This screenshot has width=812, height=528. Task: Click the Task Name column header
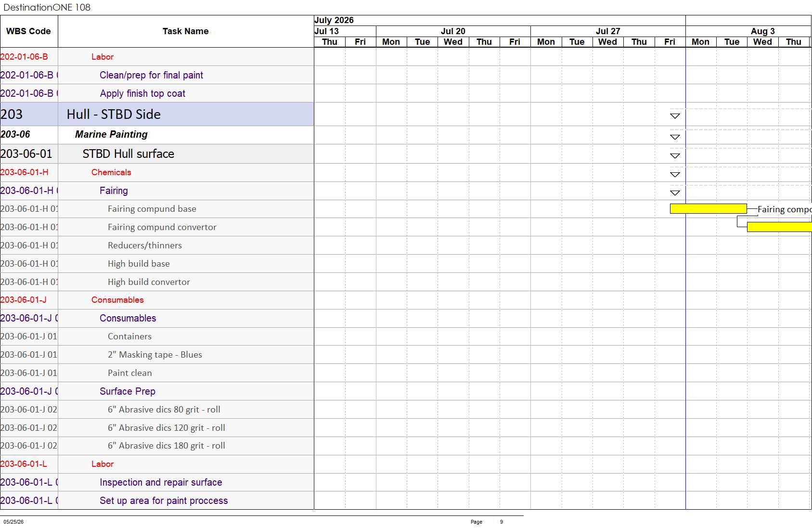click(186, 31)
